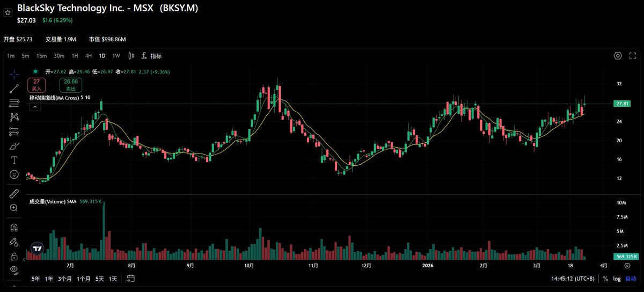Click the $27.03 price heading
The image size is (644, 292).
pos(26,20)
